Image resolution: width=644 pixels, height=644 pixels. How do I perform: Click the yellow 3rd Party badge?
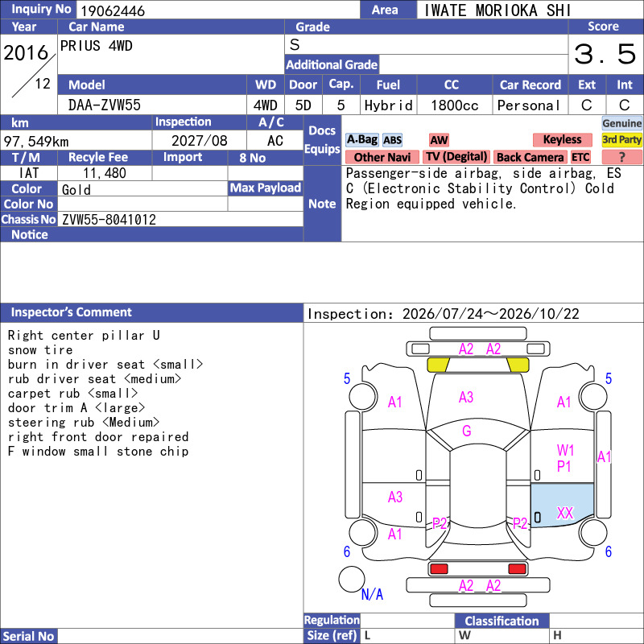point(621,140)
